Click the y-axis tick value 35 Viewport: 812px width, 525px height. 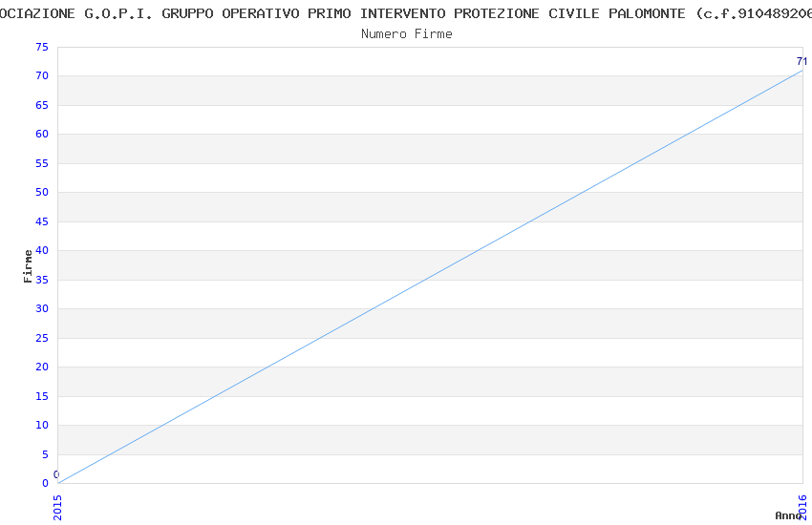coord(42,280)
